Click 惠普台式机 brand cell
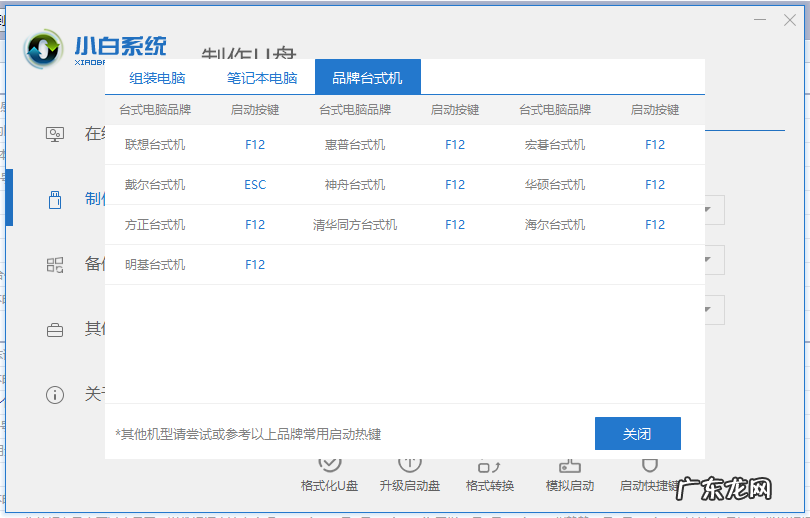Viewport: 810px width, 518px height. 355,145
